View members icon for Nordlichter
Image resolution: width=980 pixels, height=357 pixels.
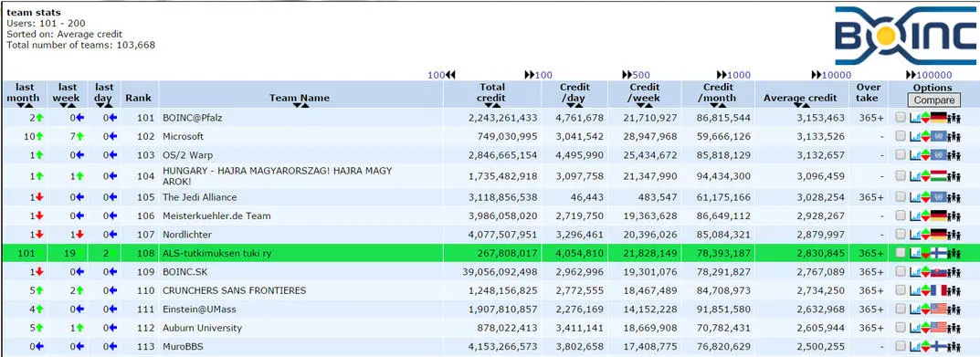[954, 235]
